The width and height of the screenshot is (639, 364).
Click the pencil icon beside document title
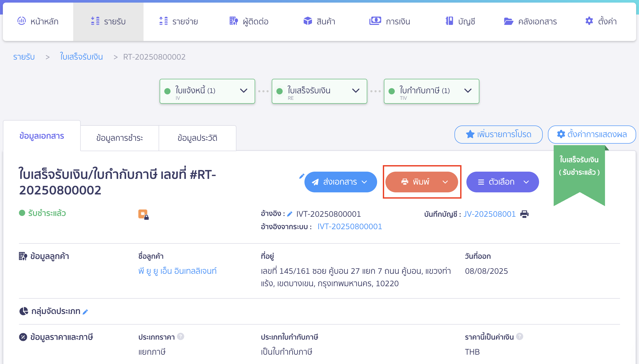(x=302, y=176)
